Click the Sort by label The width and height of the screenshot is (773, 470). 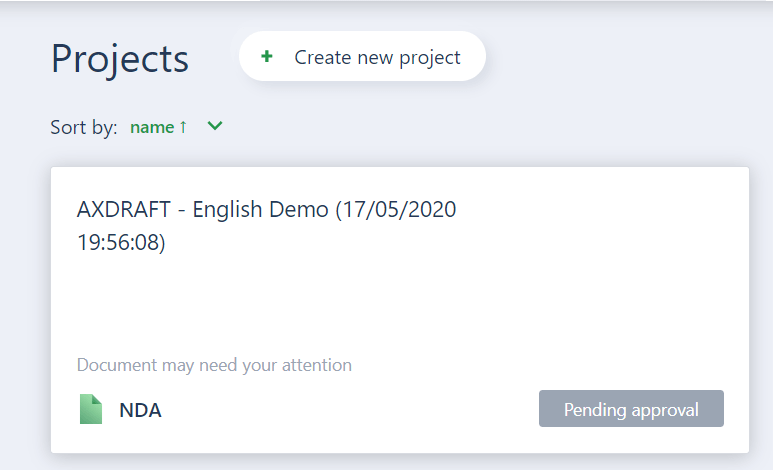click(84, 128)
